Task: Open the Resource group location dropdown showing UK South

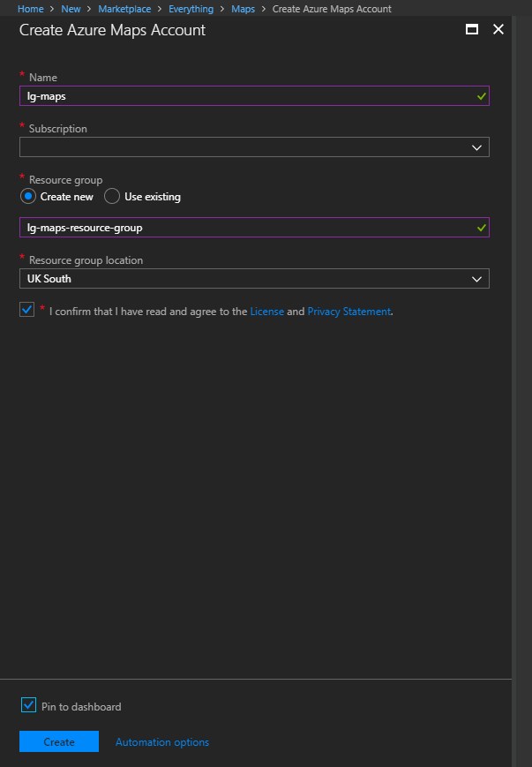Action: tap(254, 278)
